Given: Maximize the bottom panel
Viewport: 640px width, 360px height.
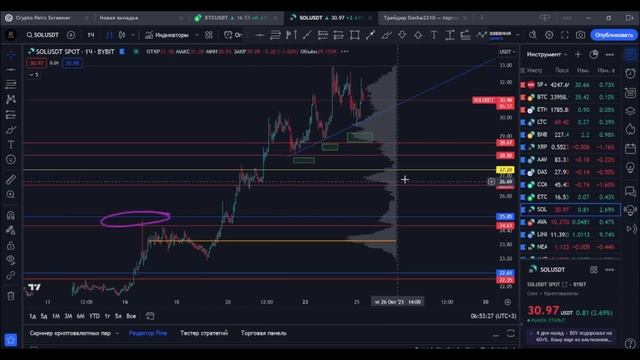Looking at the screenshot, I should click(511, 333).
